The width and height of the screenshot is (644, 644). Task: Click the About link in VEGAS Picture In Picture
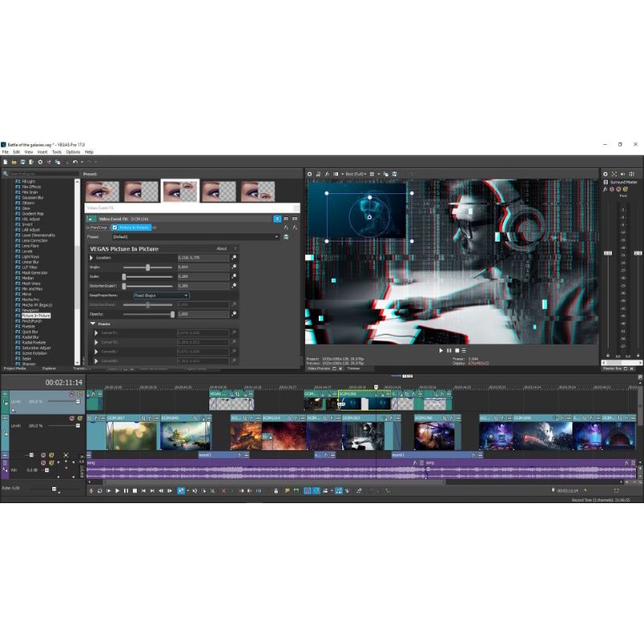(221, 248)
